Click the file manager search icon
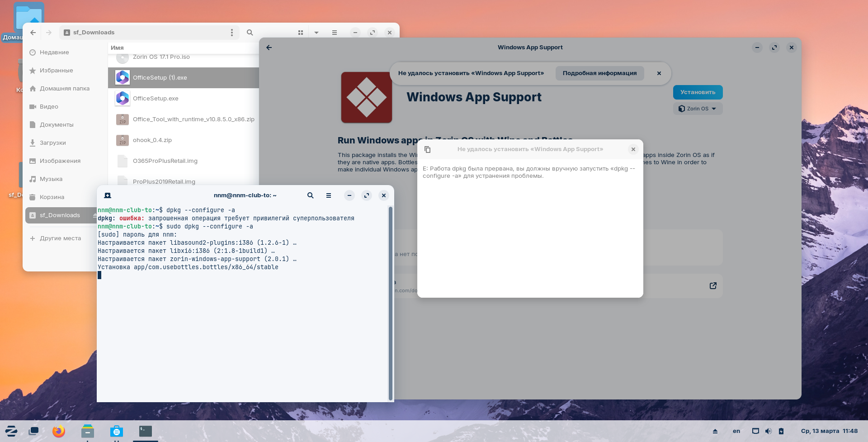The height and width of the screenshot is (442, 868). 250,33
